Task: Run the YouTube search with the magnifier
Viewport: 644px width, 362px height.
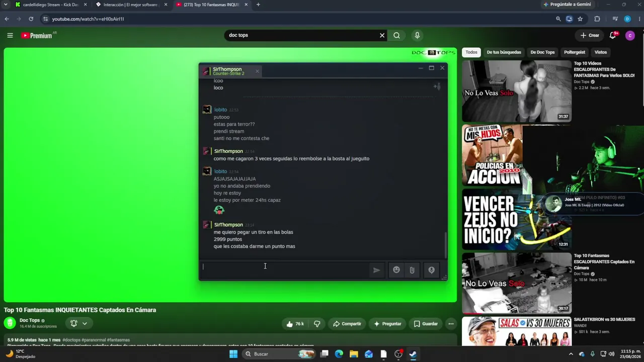Action: click(x=397, y=35)
